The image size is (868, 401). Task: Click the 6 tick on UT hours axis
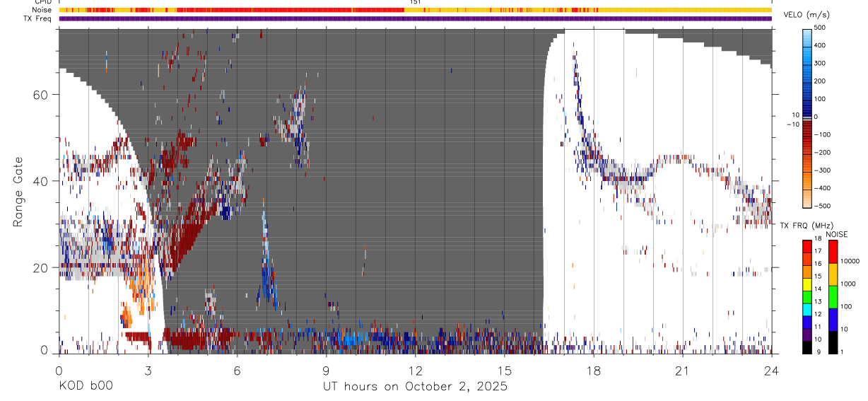237,370
